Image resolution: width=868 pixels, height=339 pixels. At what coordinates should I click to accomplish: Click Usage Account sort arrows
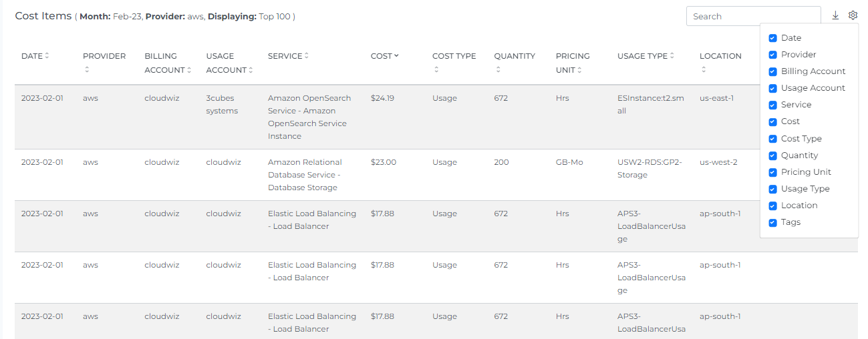(x=251, y=70)
